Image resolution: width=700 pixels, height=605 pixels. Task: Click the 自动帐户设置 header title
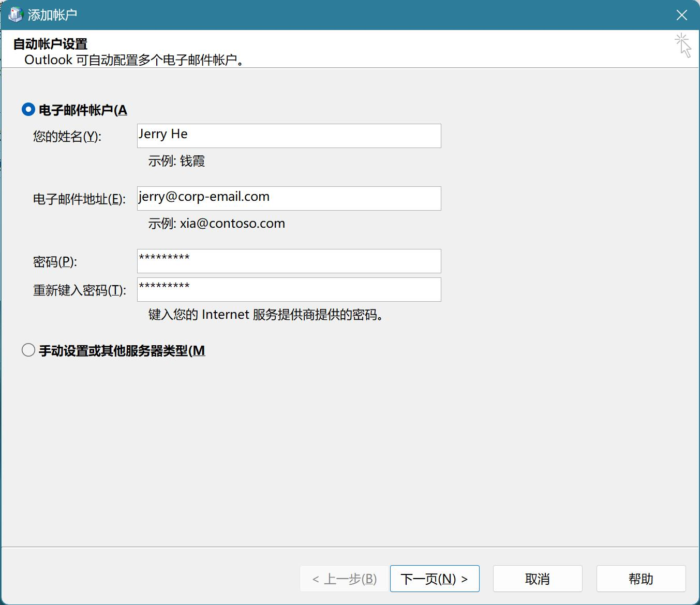tap(50, 44)
